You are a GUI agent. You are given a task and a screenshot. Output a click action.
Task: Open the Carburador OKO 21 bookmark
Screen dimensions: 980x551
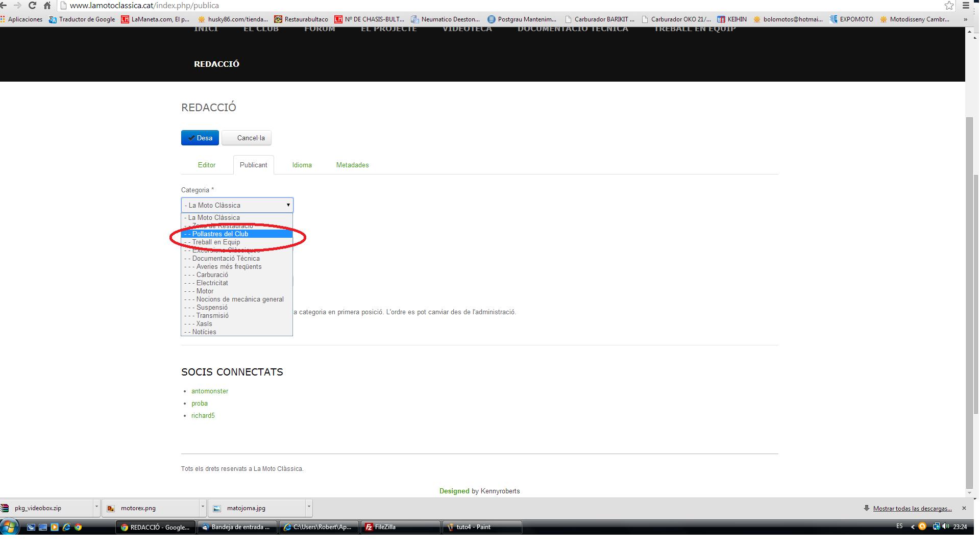[676, 19]
